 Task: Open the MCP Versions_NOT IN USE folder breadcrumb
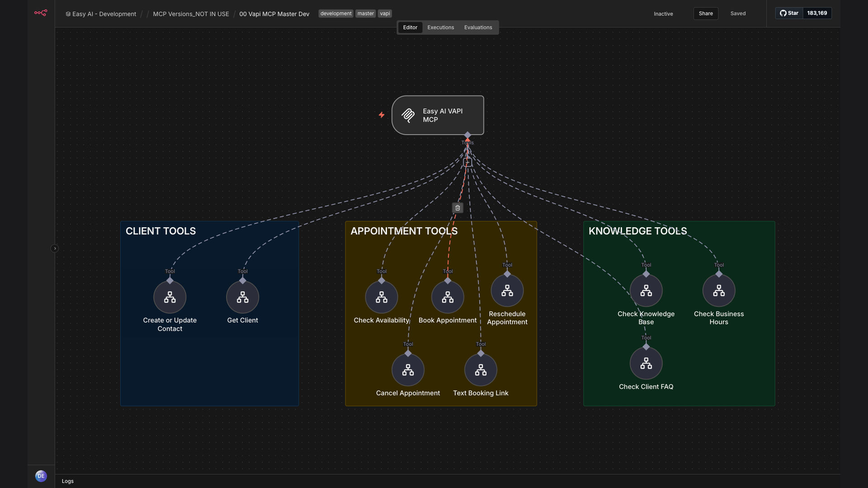191,14
